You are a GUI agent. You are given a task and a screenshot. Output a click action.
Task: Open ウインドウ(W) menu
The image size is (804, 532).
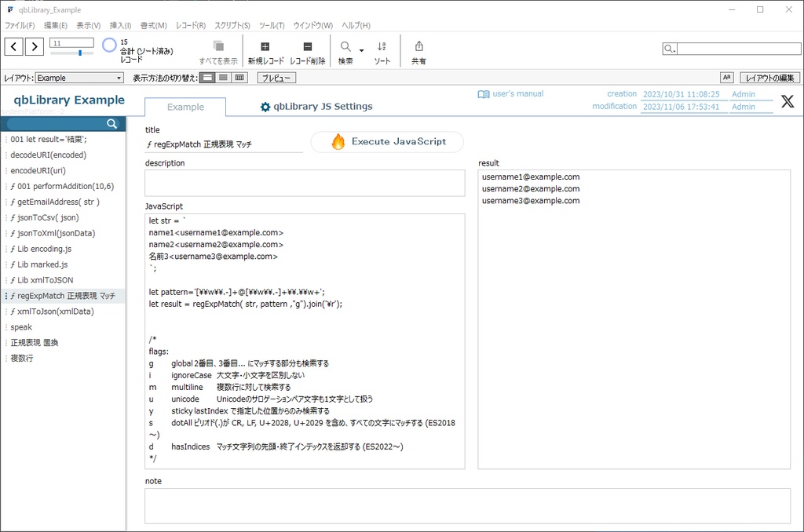tap(312, 25)
